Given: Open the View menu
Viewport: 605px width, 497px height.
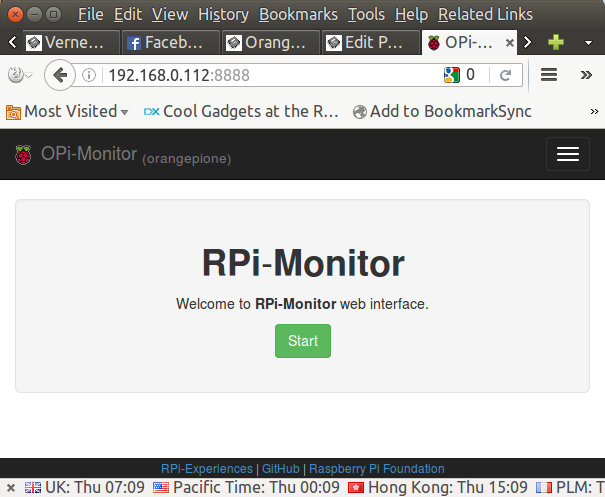Looking at the screenshot, I should point(170,15).
